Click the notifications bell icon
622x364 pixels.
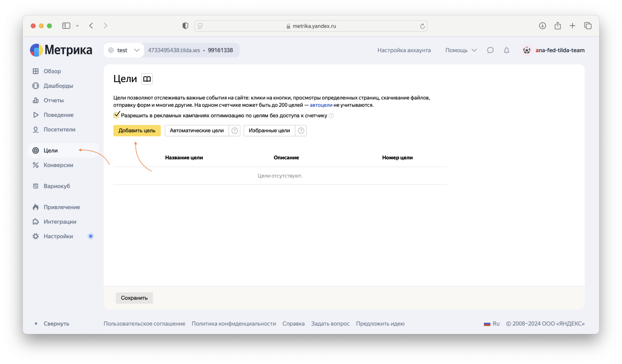click(506, 50)
